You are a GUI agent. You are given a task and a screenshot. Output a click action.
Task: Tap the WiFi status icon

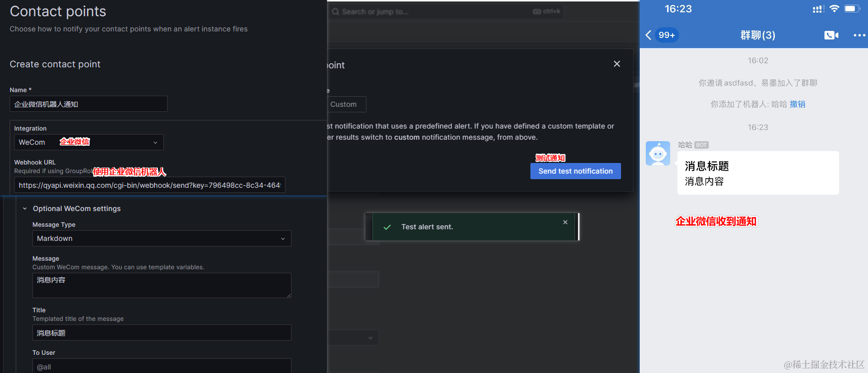[834, 9]
